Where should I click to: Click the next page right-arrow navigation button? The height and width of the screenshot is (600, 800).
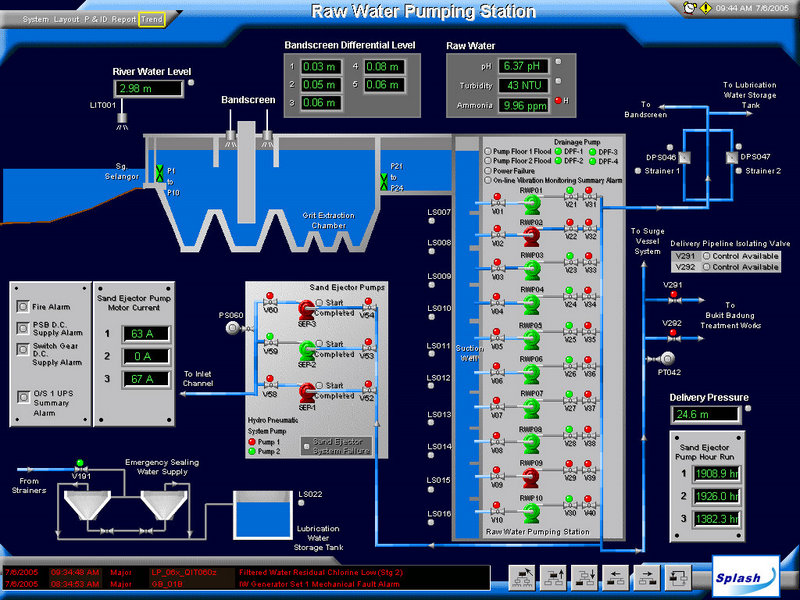click(x=647, y=578)
